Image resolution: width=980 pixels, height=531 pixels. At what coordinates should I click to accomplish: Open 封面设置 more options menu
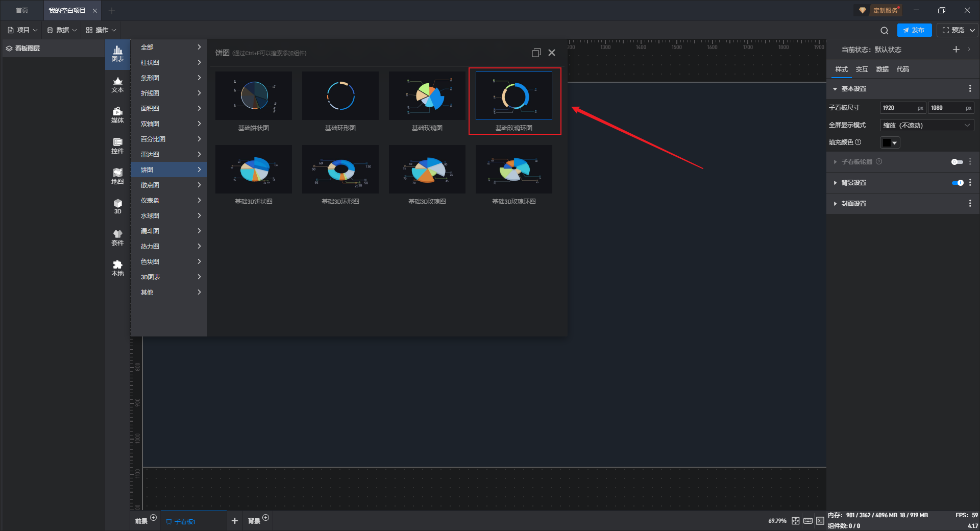[x=970, y=204]
